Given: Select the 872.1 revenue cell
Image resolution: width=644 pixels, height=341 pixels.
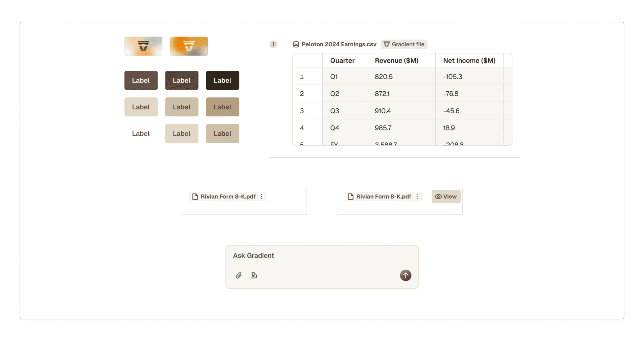Looking at the screenshot, I should tap(401, 94).
